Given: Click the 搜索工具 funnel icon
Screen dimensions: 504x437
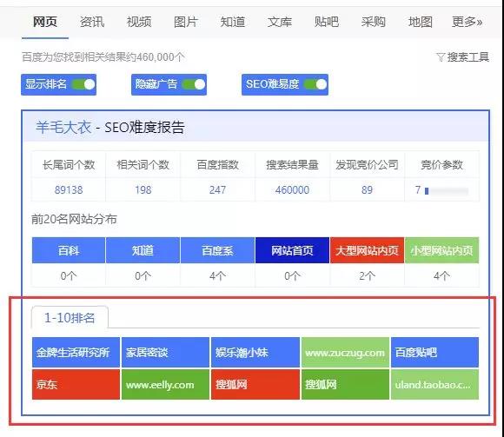Looking at the screenshot, I should 441,57.
